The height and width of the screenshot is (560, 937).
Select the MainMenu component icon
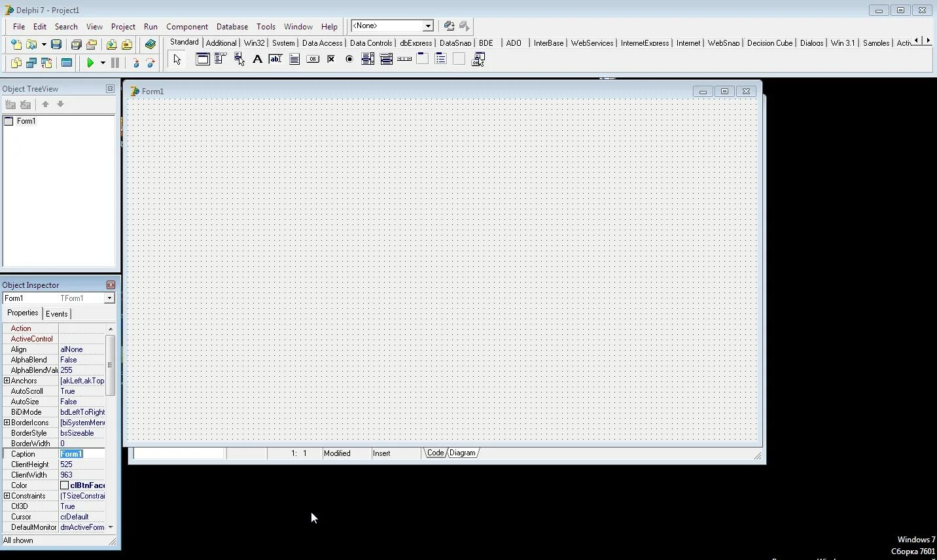point(221,59)
